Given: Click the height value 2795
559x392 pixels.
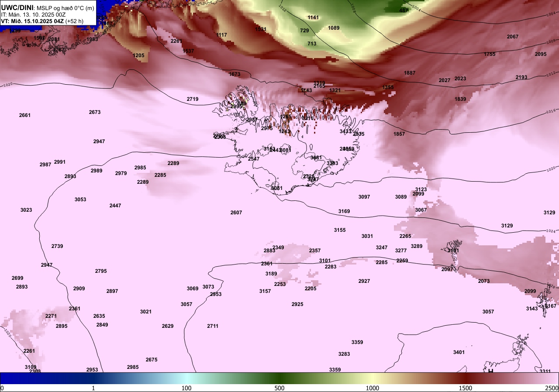Looking at the screenshot, I should [x=101, y=271].
